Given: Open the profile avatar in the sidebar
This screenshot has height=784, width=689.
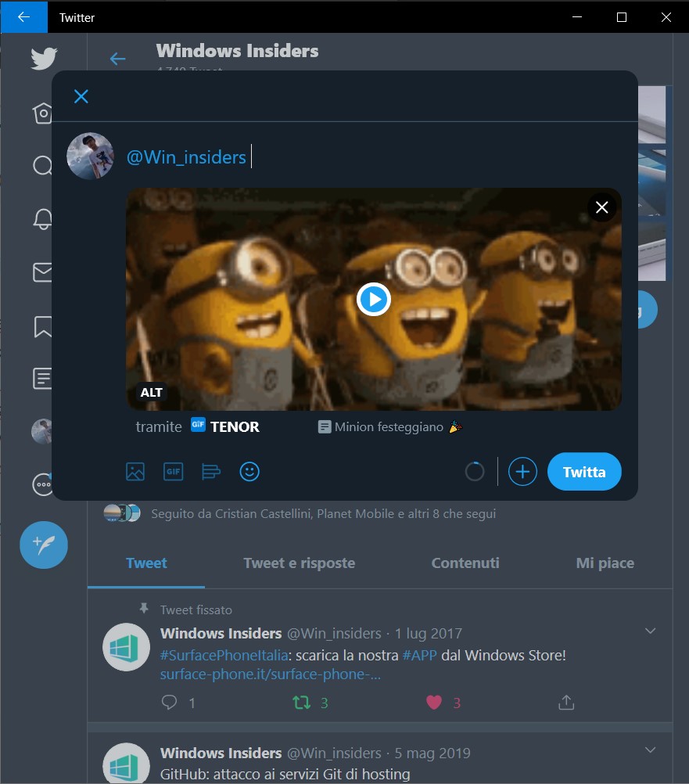Looking at the screenshot, I should [42, 431].
